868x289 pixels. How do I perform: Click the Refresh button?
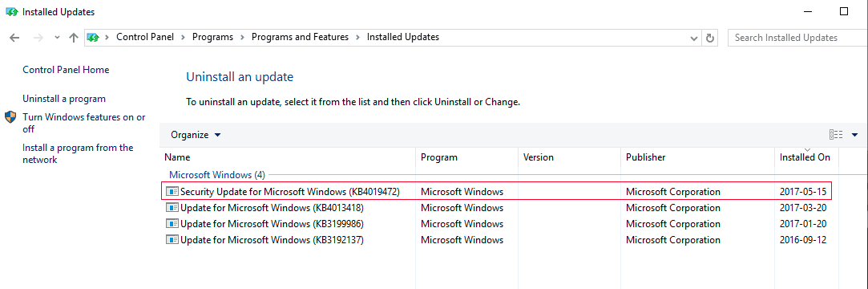[709, 39]
